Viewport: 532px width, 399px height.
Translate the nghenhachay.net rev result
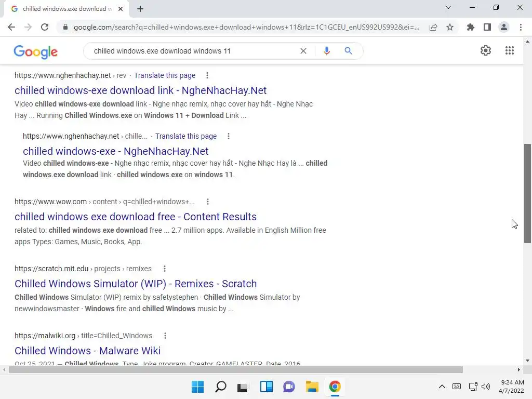(165, 75)
